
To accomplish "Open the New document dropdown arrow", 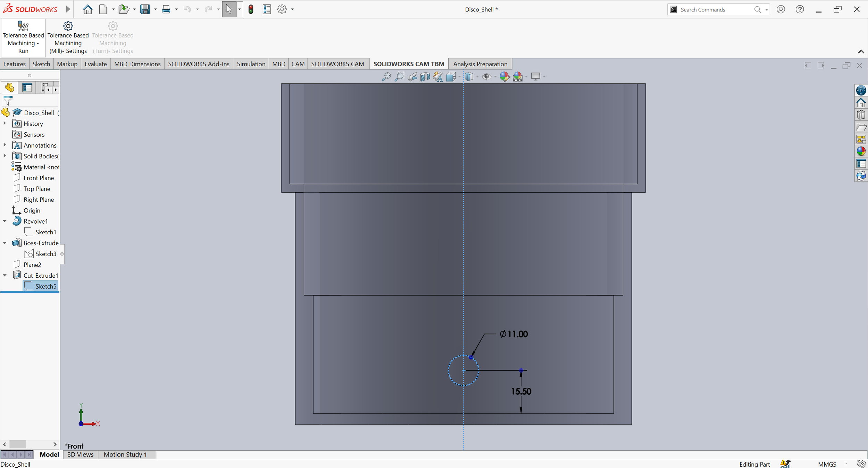I will coord(113,9).
